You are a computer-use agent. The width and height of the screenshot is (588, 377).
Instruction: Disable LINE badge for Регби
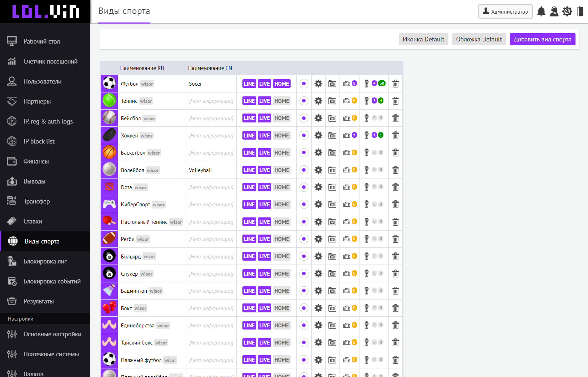(x=249, y=239)
